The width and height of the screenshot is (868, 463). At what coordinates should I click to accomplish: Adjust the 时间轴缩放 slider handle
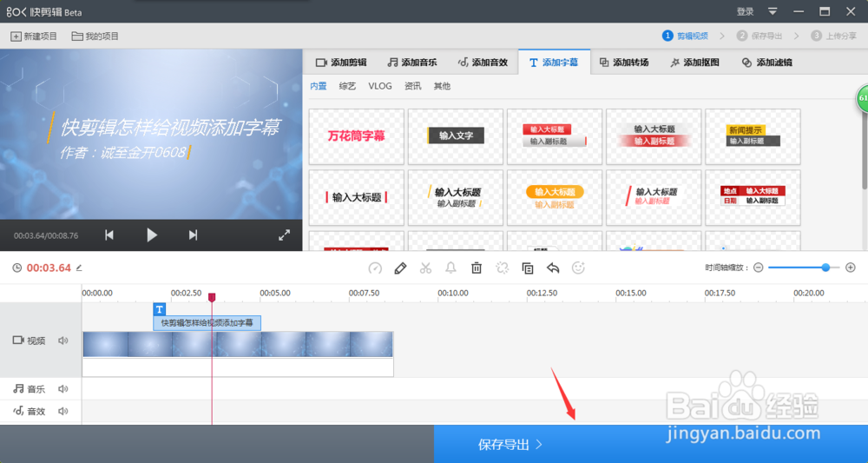pos(825,268)
